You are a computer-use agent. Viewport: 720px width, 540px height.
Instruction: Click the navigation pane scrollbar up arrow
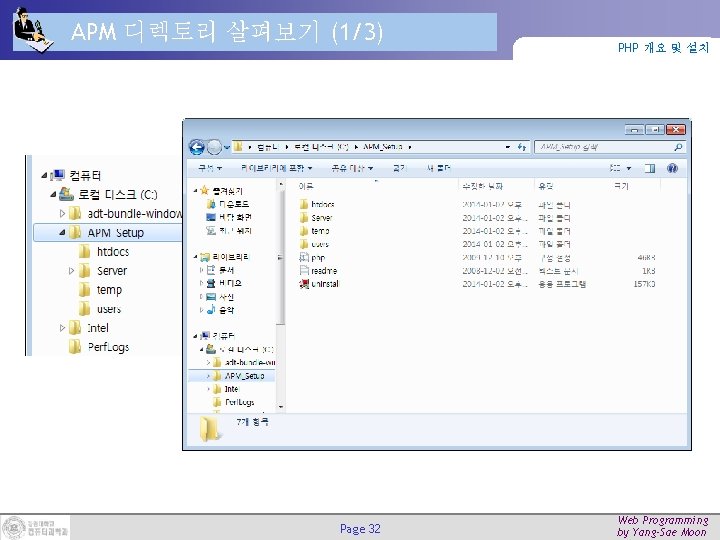tap(281, 185)
